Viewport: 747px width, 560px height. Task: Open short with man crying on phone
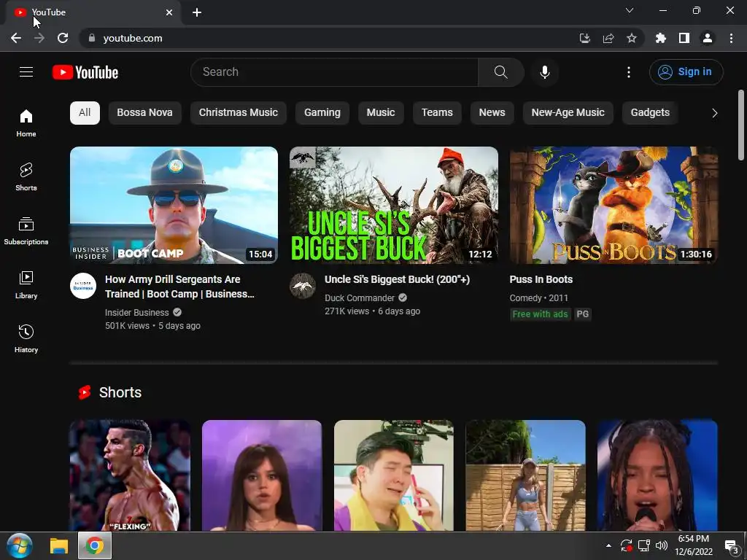(394, 475)
